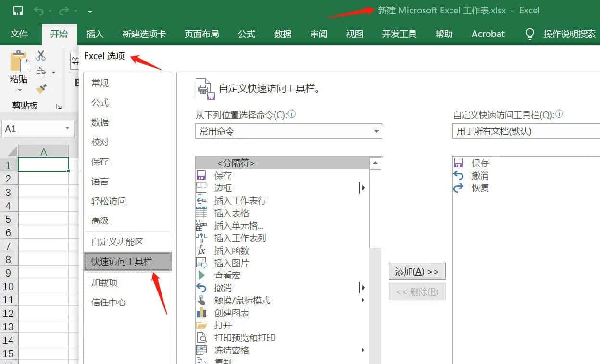Open the Acrobat tab
600x364 pixels.
point(487,34)
